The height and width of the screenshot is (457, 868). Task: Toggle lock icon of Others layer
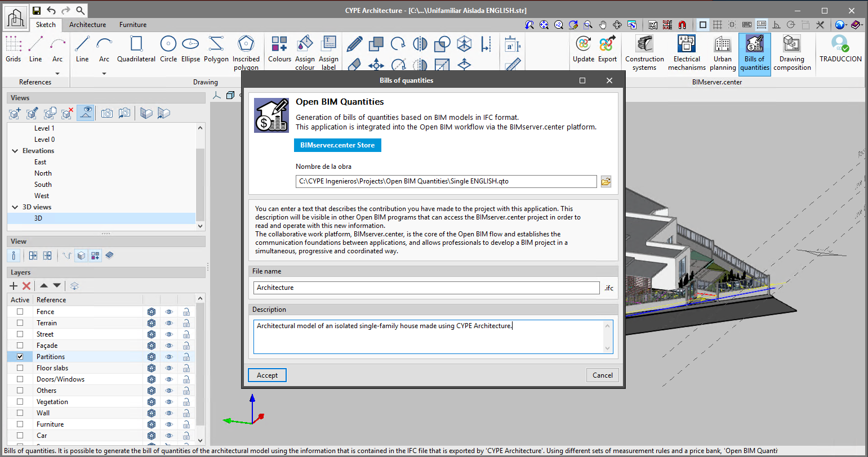pyautogui.click(x=186, y=391)
